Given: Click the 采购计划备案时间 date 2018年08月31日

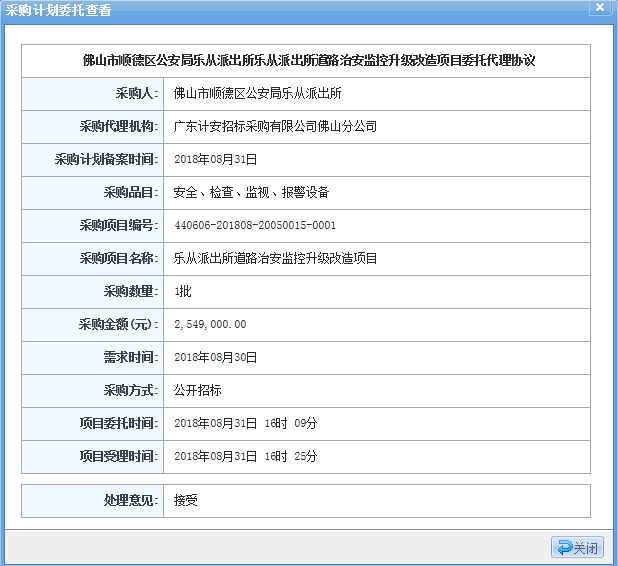Looking at the screenshot, I should 216,159.
